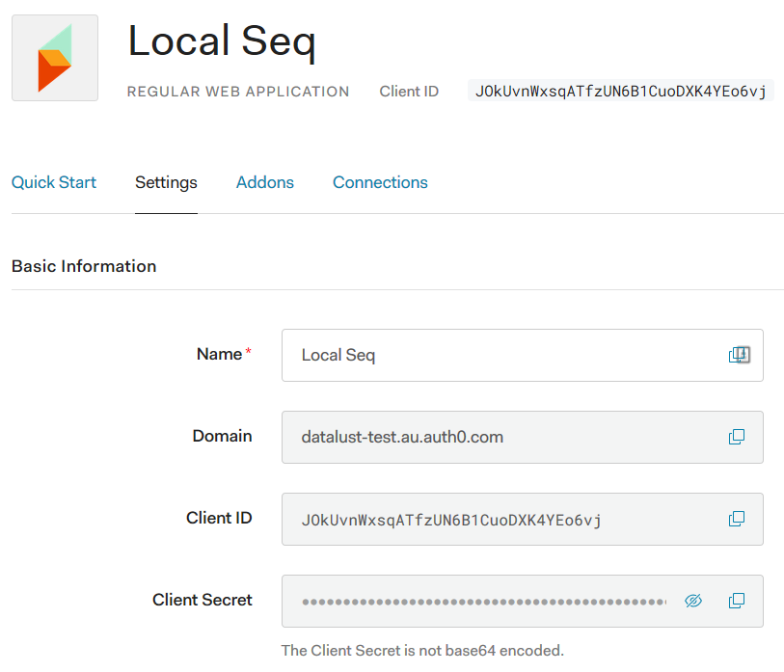Go to the Connections tab
Screen dimensions: 784x672
[x=380, y=182]
